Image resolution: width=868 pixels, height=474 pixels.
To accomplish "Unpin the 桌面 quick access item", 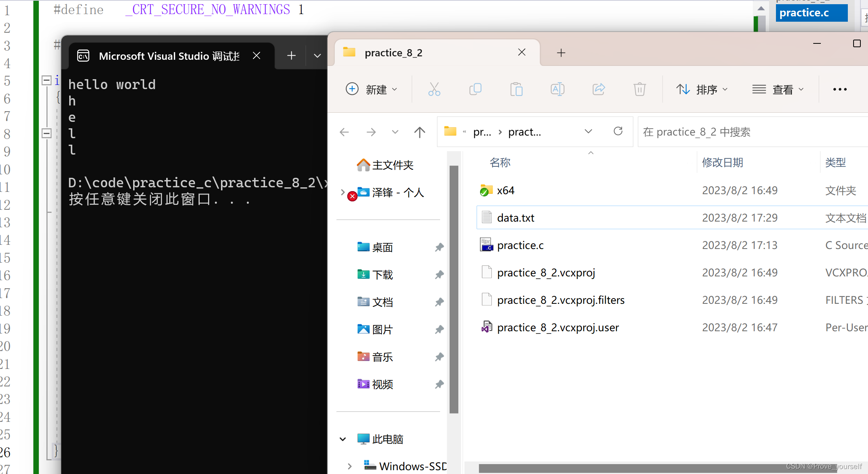I will tap(439, 247).
